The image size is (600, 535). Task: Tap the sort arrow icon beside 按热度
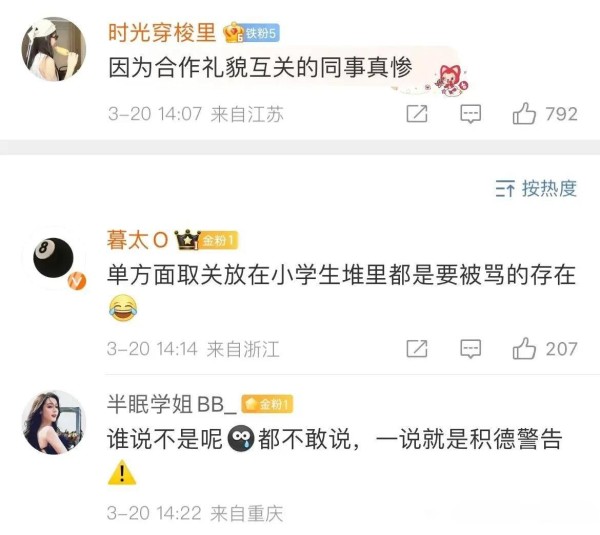pyautogui.click(x=505, y=188)
